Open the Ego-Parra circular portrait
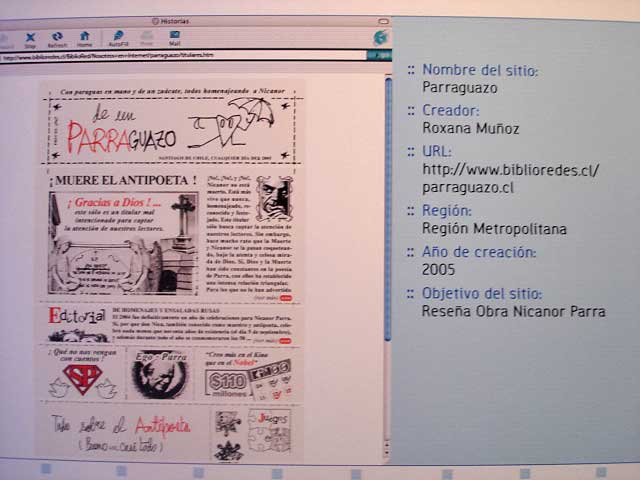The width and height of the screenshot is (640, 480). 160,374
